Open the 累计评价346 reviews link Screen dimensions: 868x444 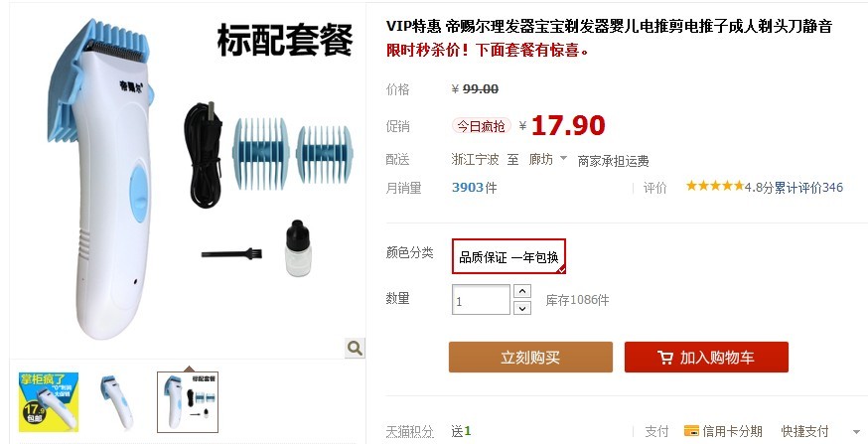pos(808,188)
